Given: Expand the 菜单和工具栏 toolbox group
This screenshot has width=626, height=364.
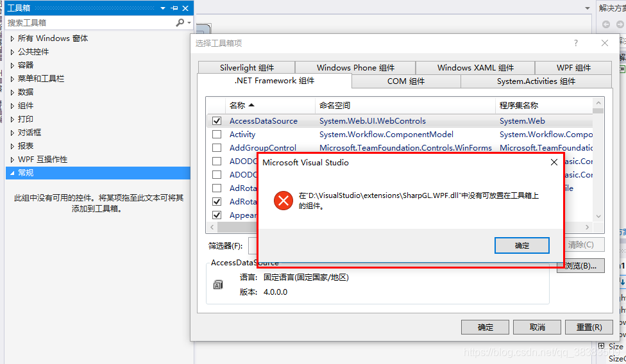Looking at the screenshot, I should pos(12,79).
